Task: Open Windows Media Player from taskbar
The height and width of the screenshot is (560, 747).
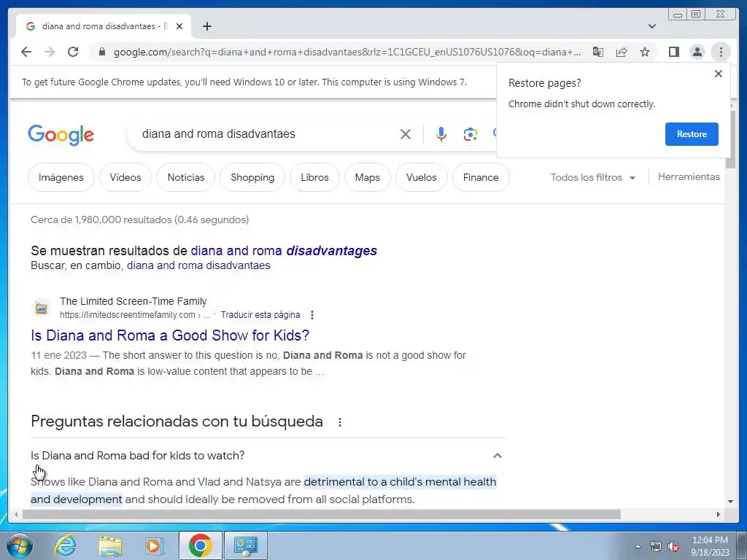Action: pyautogui.click(x=154, y=545)
